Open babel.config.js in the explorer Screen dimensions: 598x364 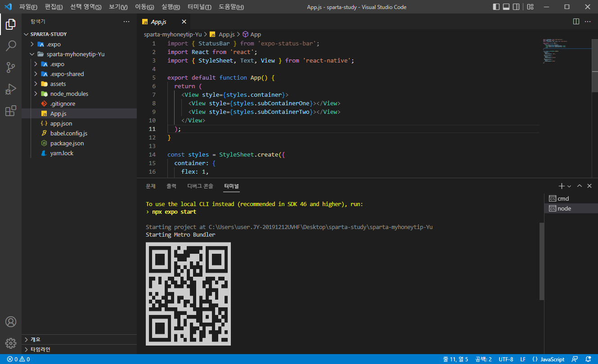79,133
